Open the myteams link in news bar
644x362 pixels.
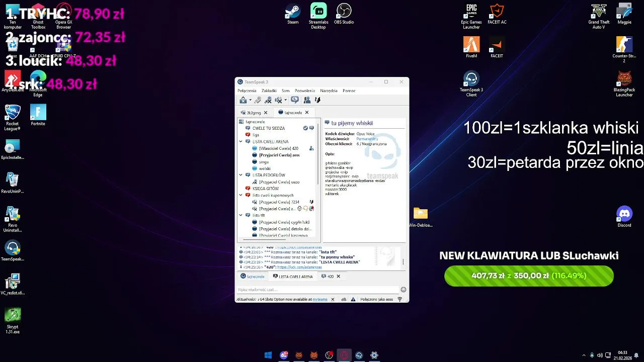tap(320, 299)
